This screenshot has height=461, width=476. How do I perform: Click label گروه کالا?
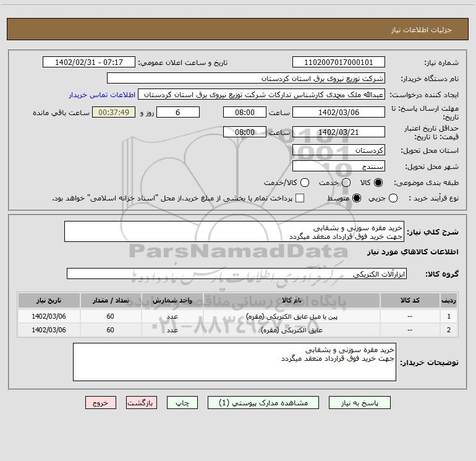click(442, 274)
